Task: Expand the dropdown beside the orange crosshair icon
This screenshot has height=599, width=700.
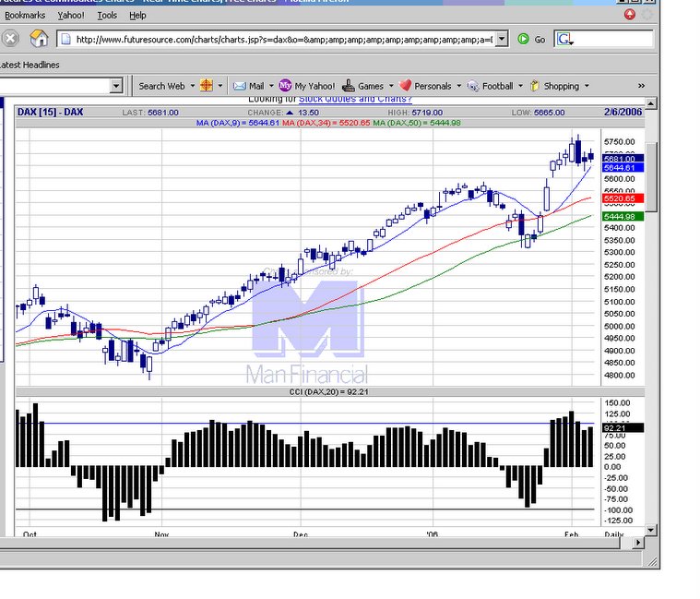Action: click(x=220, y=86)
